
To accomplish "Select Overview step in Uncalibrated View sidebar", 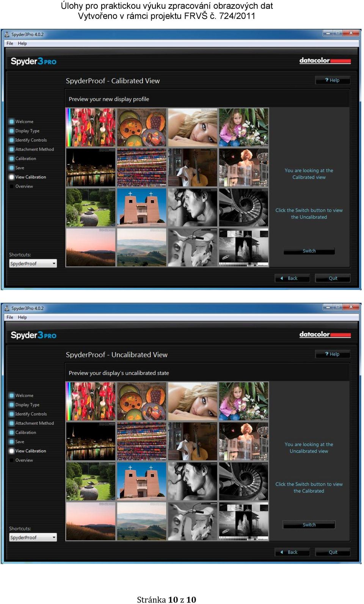I will [x=22, y=460].
